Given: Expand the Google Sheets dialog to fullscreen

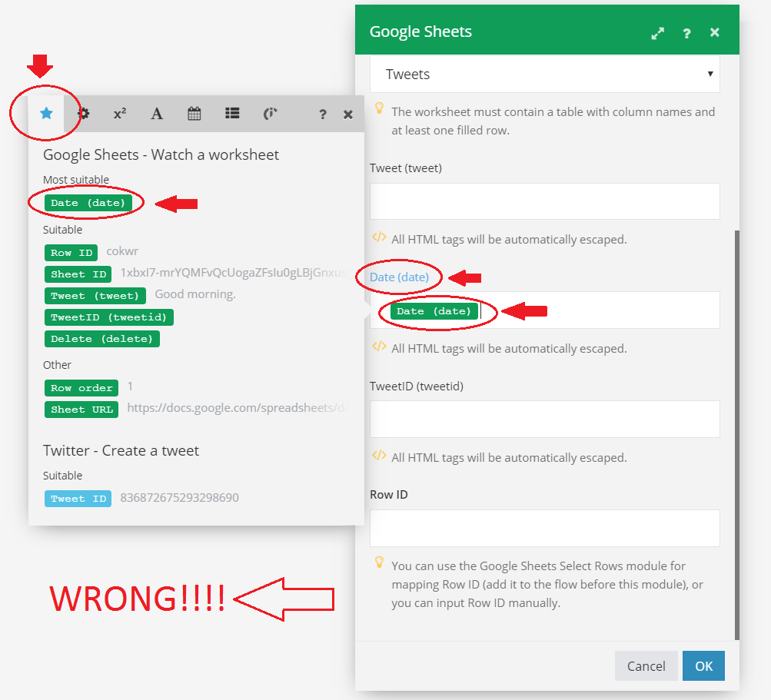Looking at the screenshot, I should (x=657, y=33).
